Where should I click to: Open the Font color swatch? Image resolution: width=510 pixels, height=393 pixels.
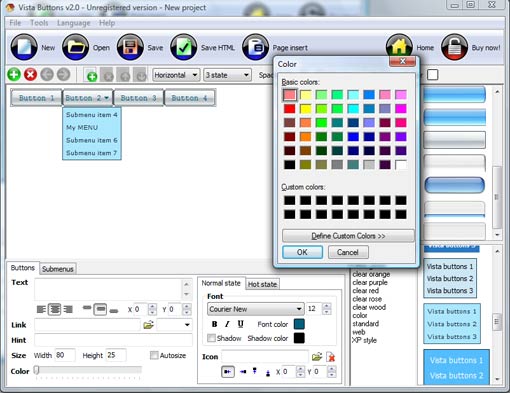click(x=299, y=324)
